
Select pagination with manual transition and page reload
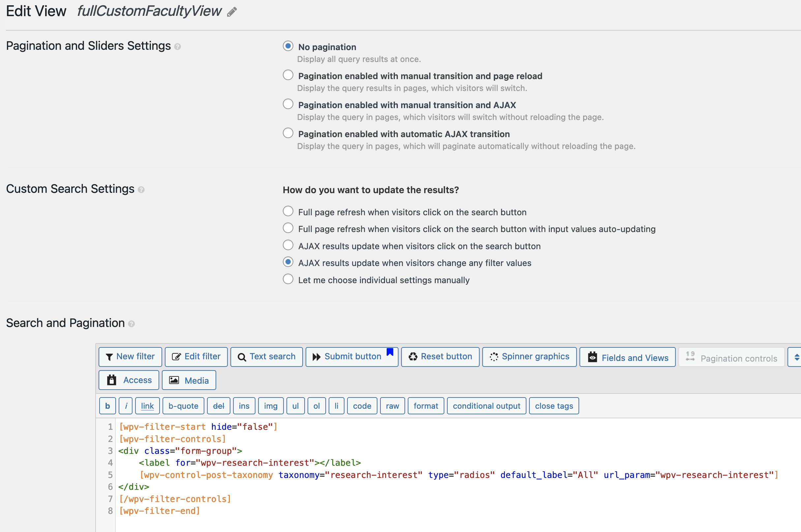point(288,75)
